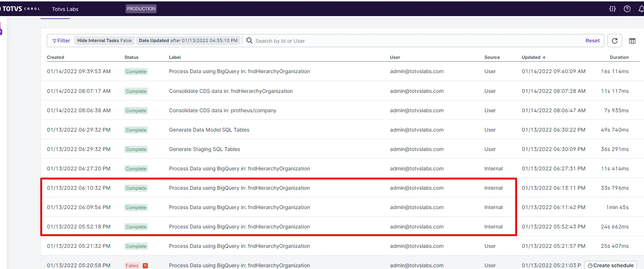The image size is (644, 269).
Task: Click updated time 01/14/2022 09:40:09 AM
Action: pyautogui.click(x=554, y=71)
